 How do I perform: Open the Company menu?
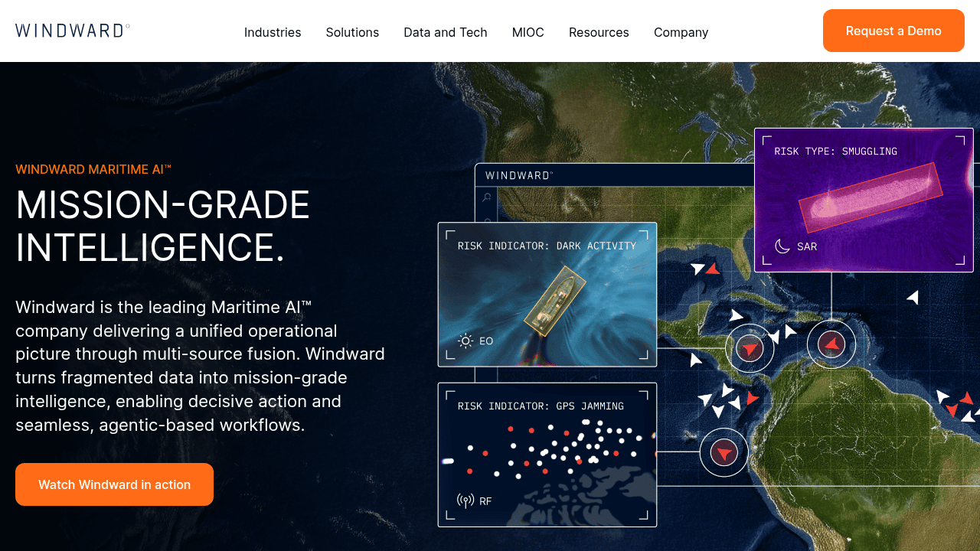(x=681, y=32)
